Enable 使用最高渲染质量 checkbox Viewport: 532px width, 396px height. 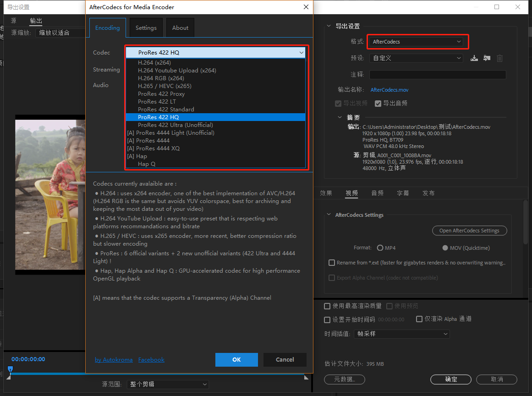pos(328,306)
